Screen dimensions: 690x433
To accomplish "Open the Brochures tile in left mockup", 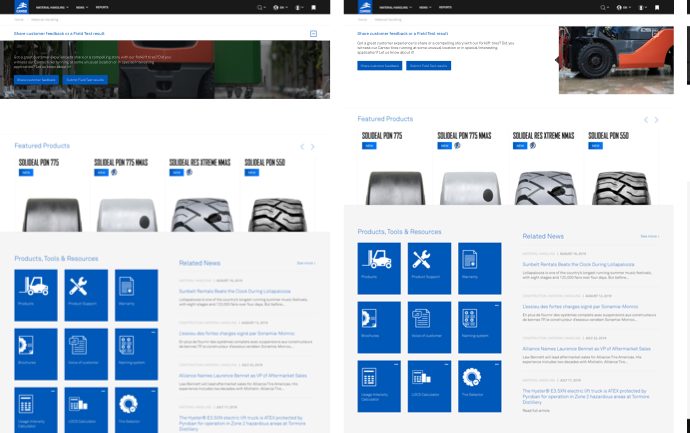I will click(x=36, y=354).
